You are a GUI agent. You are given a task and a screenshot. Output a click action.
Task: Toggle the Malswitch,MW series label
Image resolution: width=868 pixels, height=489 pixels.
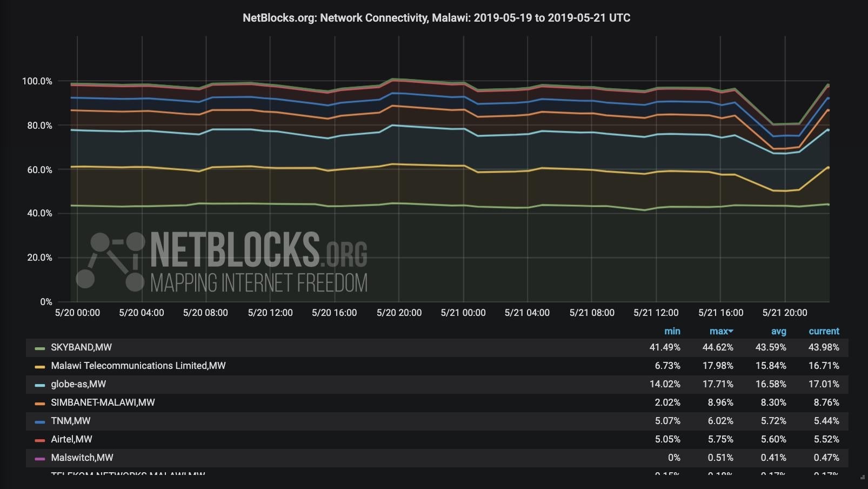[82, 458]
